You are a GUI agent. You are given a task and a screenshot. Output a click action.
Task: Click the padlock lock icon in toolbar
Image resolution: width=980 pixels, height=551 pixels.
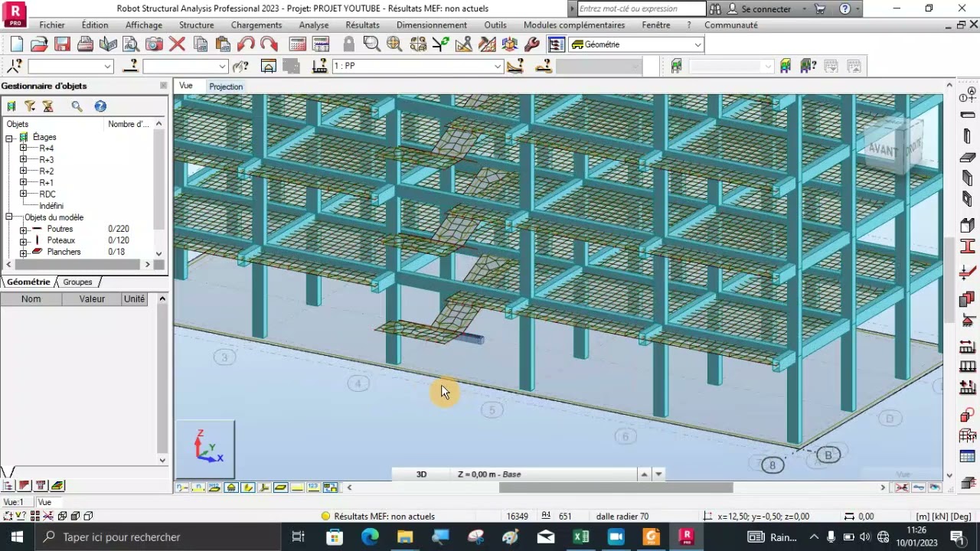[x=348, y=44]
